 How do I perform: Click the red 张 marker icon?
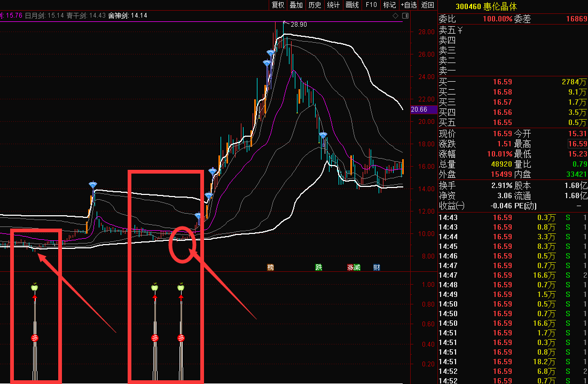coord(350,267)
